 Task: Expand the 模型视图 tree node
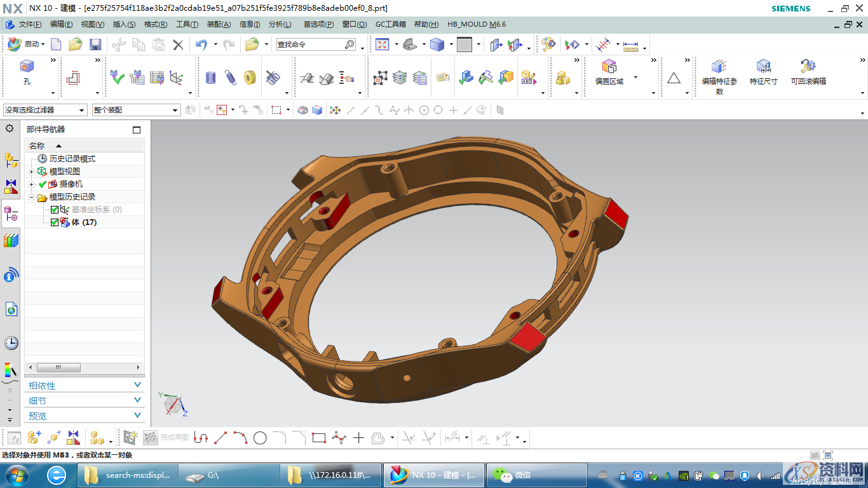pyautogui.click(x=32, y=172)
